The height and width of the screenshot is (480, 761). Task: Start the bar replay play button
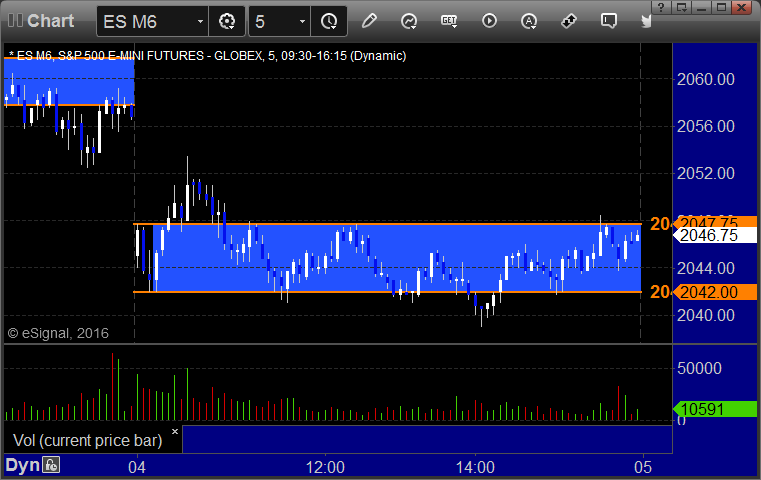point(489,21)
